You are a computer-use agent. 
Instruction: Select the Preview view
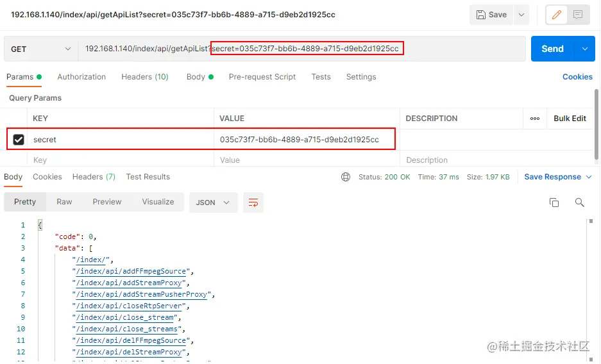(x=107, y=202)
